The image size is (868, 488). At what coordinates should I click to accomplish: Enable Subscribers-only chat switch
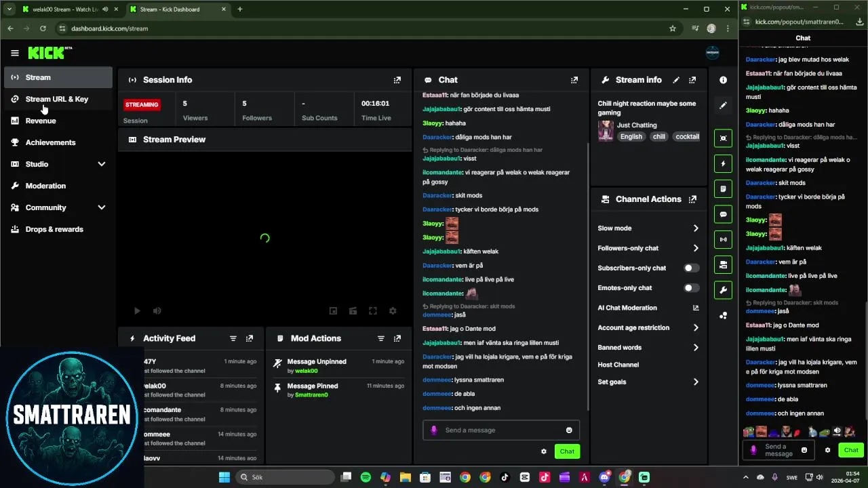coord(692,268)
